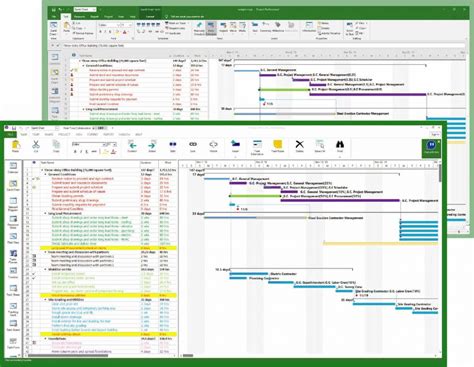The height and width of the screenshot is (367, 474).
Task: Click the Link tasks chain icon
Action: pyautogui.click(x=193, y=144)
